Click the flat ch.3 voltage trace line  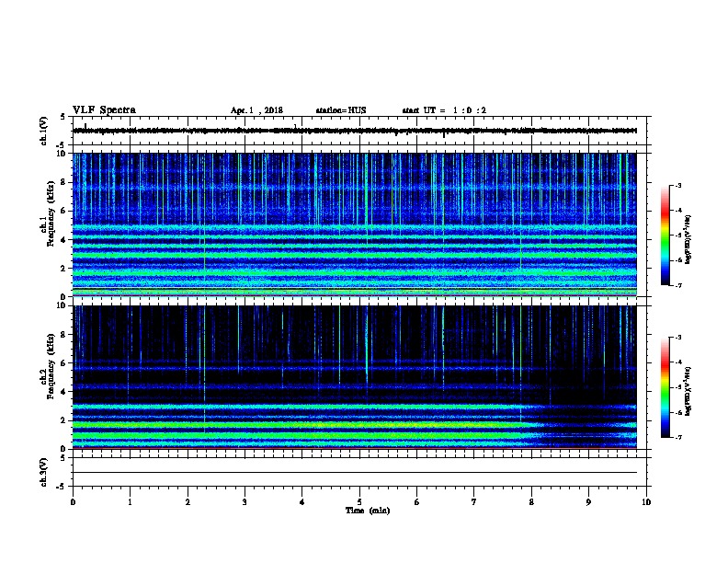tap(355, 473)
